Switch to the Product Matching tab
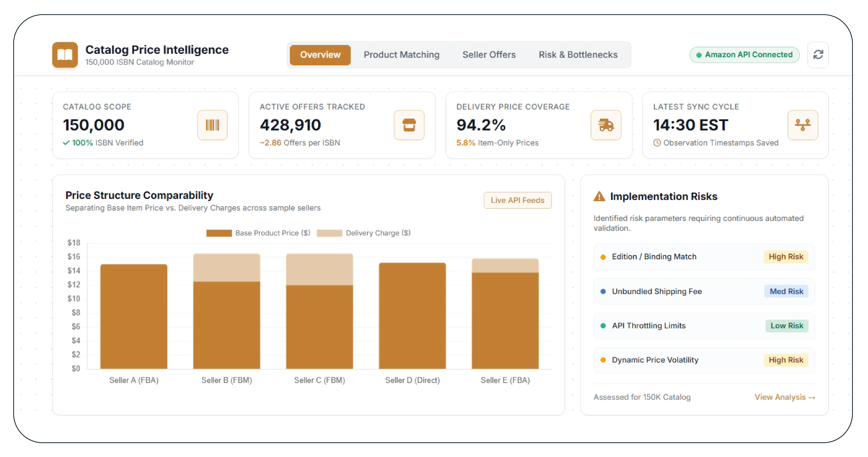The height and width of the screenshot is (457, 868). pos(401,55)
